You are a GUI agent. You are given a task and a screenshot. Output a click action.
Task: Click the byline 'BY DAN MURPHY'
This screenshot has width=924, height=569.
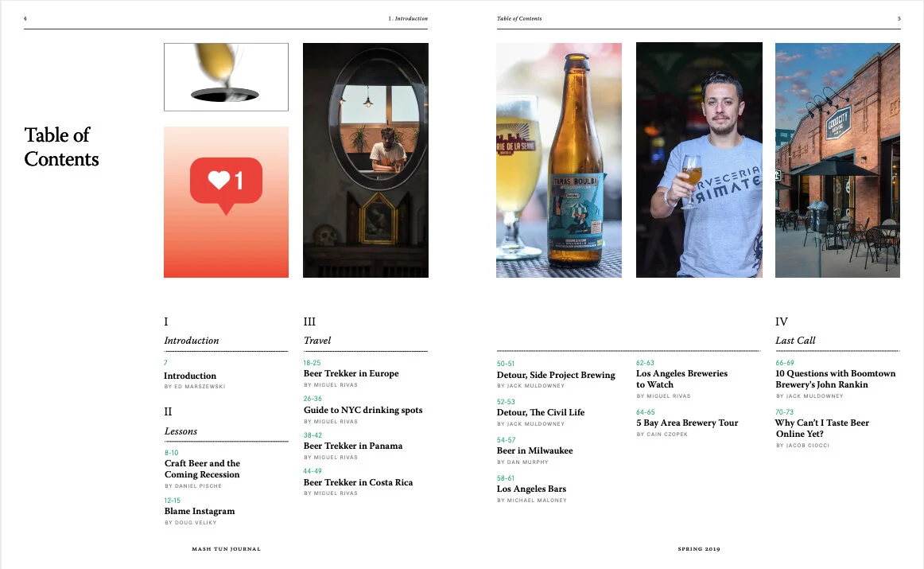pos(522,462)
